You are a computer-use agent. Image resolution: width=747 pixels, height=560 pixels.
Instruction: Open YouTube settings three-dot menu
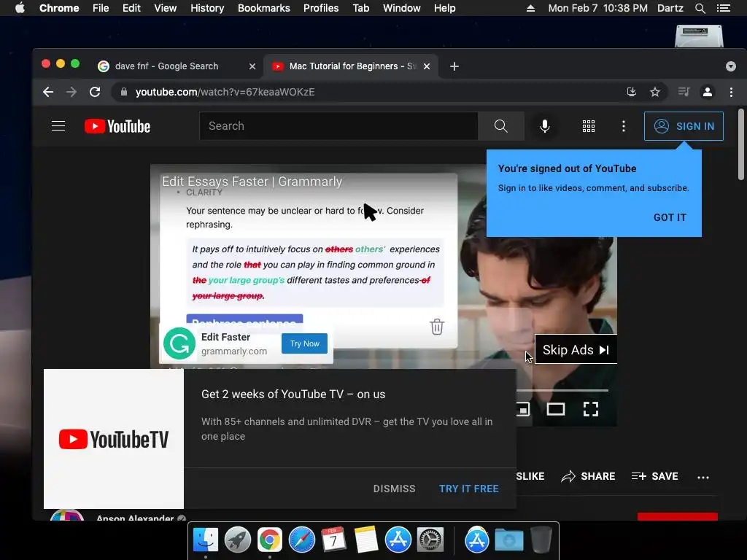click(624, 126)
